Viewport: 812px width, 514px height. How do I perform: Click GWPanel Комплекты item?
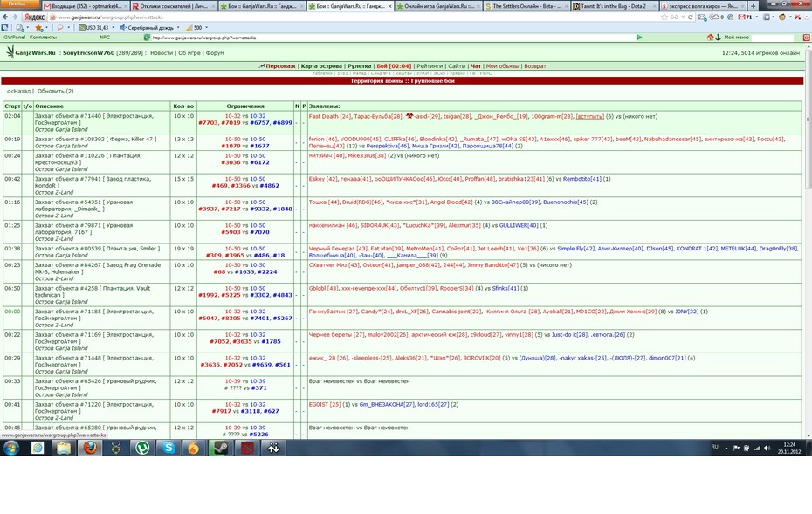click(43, 38)
